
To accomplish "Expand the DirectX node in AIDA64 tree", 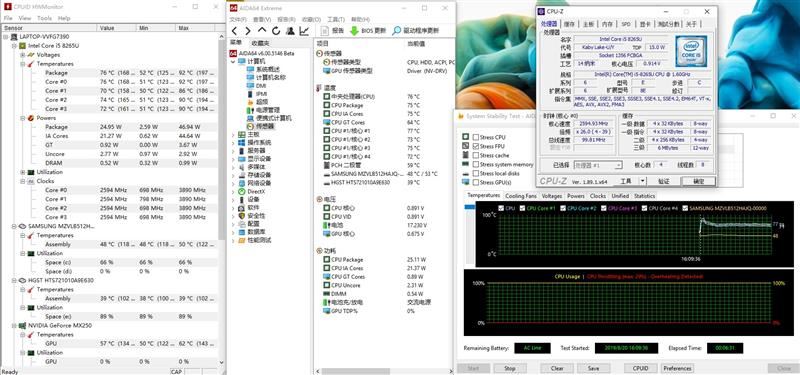I will point(233,191).
